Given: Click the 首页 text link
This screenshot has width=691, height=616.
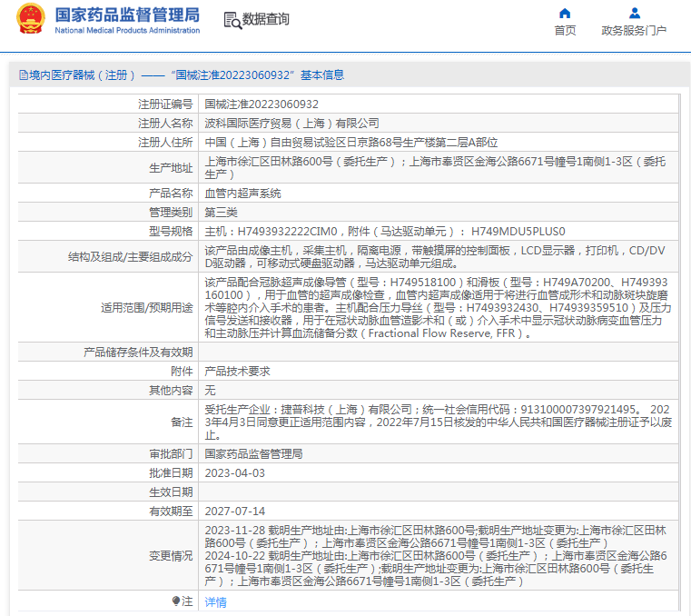Looking at the screenshot, I should (565, 30).
